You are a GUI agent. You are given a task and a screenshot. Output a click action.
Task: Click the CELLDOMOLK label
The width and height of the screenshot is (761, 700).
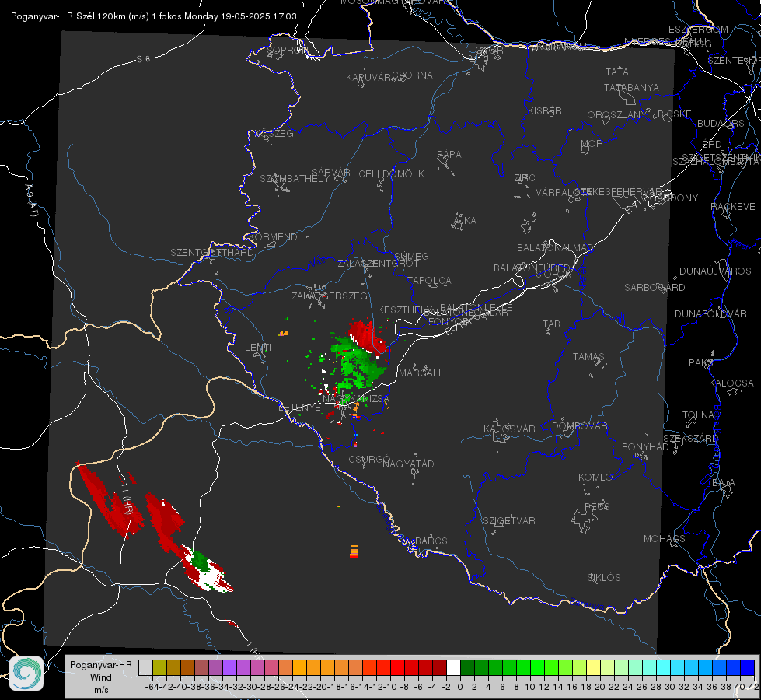coord(391,174)
